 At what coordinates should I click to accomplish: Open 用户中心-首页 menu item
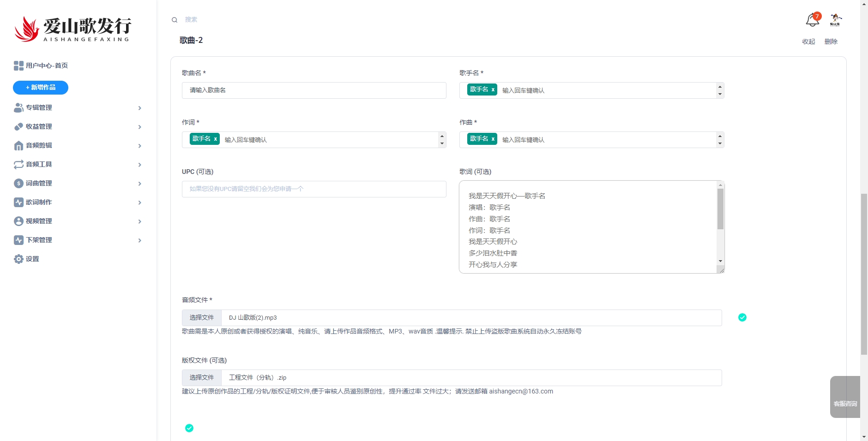click(47, 66)
